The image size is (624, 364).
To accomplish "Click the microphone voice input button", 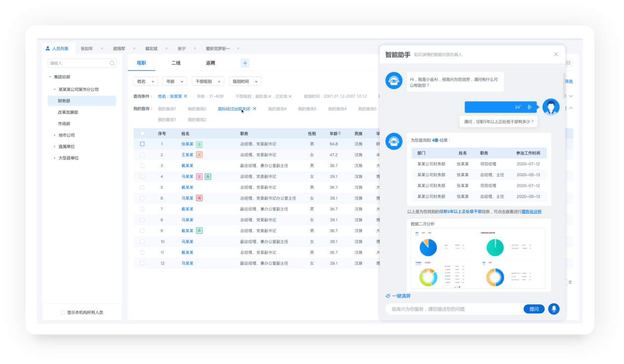I will [553, 309].
